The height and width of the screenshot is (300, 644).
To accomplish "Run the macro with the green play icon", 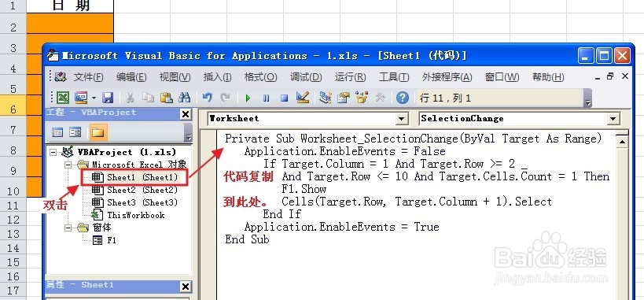I will [248, 98].
